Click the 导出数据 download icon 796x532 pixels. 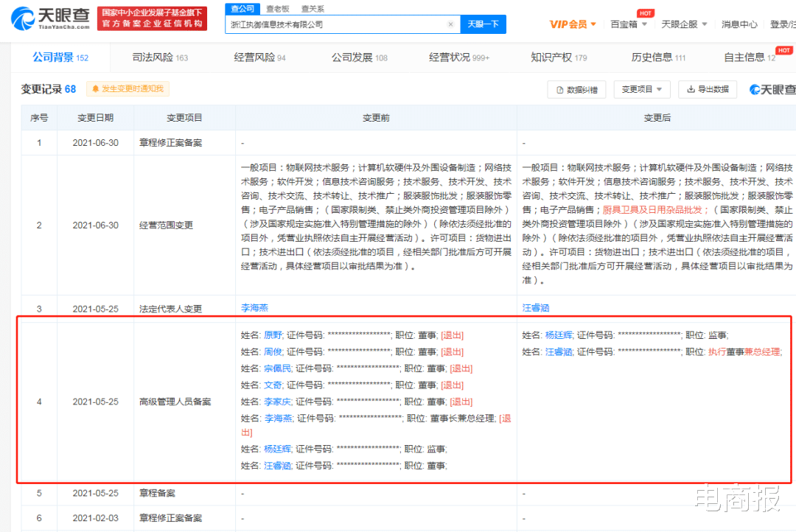pyautogui.click(x=692, y=88)
